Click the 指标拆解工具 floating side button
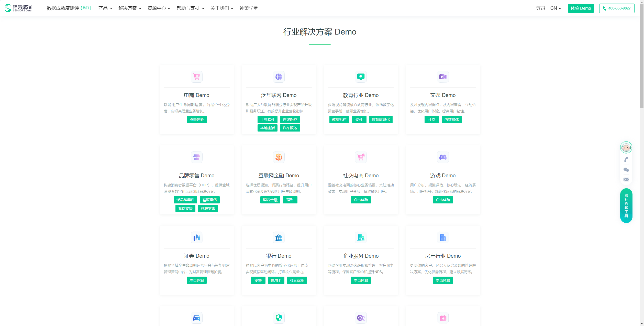 [x=626, y=205]
